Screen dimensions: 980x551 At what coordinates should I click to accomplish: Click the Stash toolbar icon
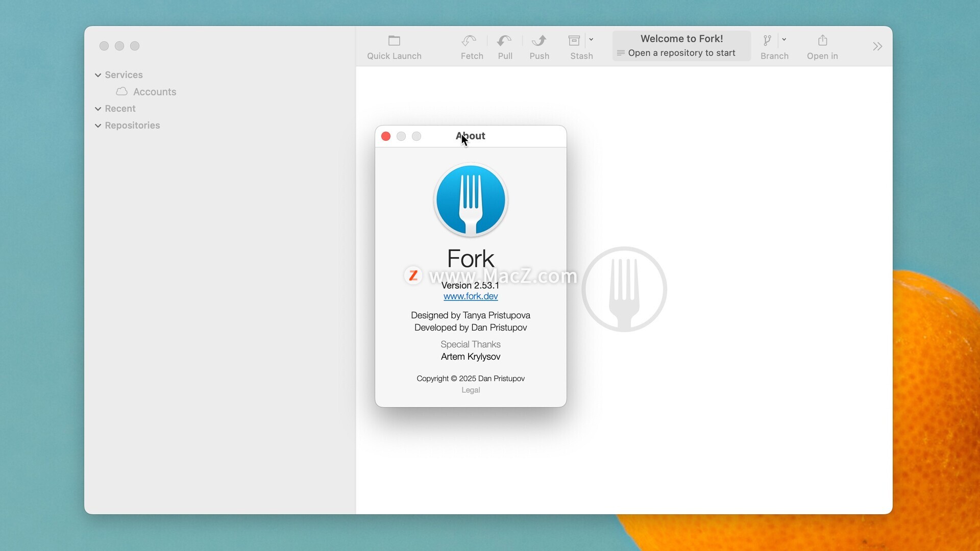coord(574,40)
